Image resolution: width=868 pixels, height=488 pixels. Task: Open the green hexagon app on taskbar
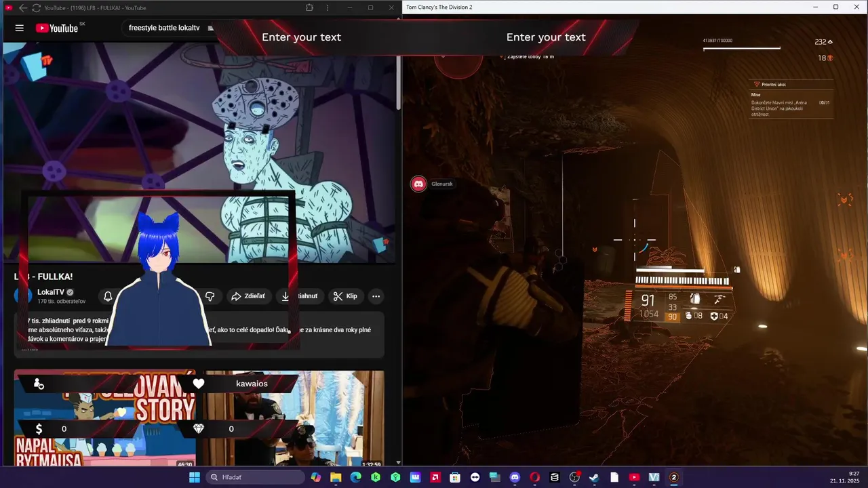click(x=395, y=477)
